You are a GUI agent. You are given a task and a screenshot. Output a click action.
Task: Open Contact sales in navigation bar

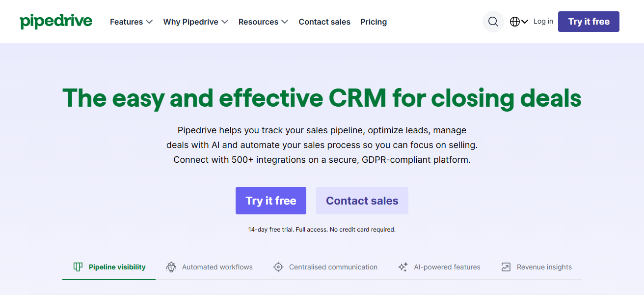click(x=324, y=22)
